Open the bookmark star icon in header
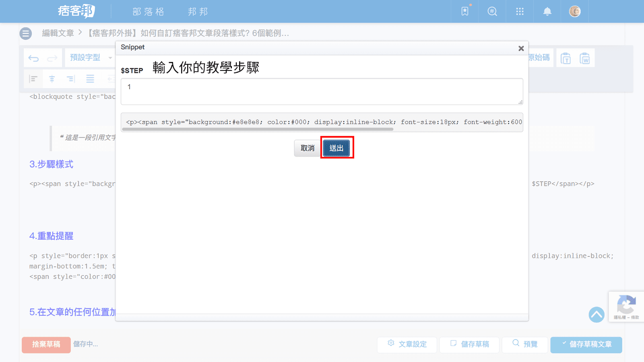Viewport: 644px width, 362px height. click(465, 11)
